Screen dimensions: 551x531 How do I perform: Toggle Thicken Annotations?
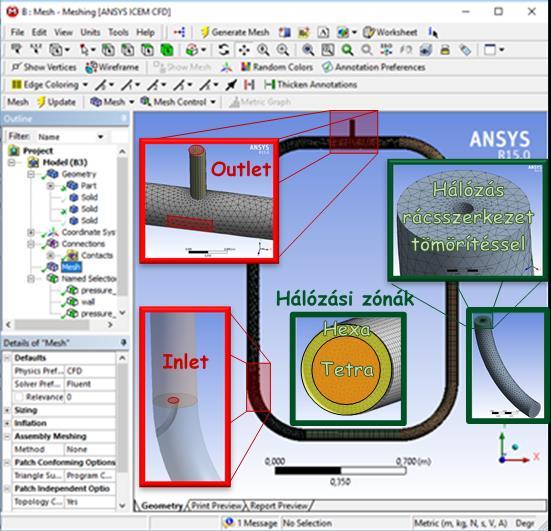coord(311,85)
